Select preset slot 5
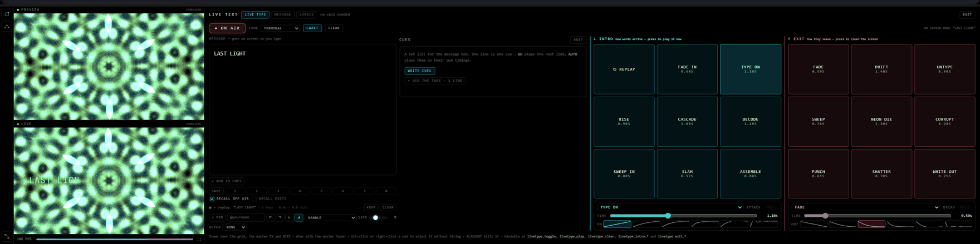This screenshot has height=244, width=980. pos(321,191)
